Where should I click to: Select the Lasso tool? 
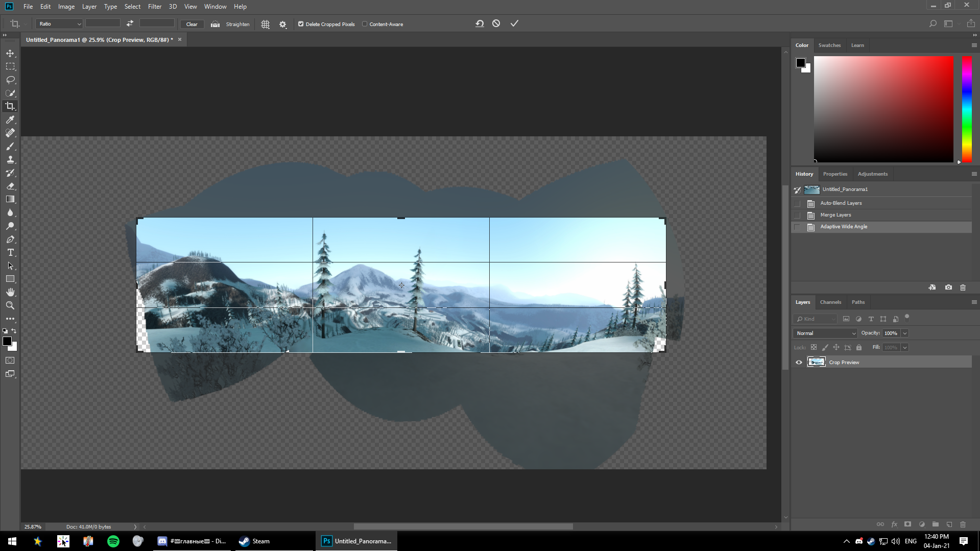coord(10,80)
